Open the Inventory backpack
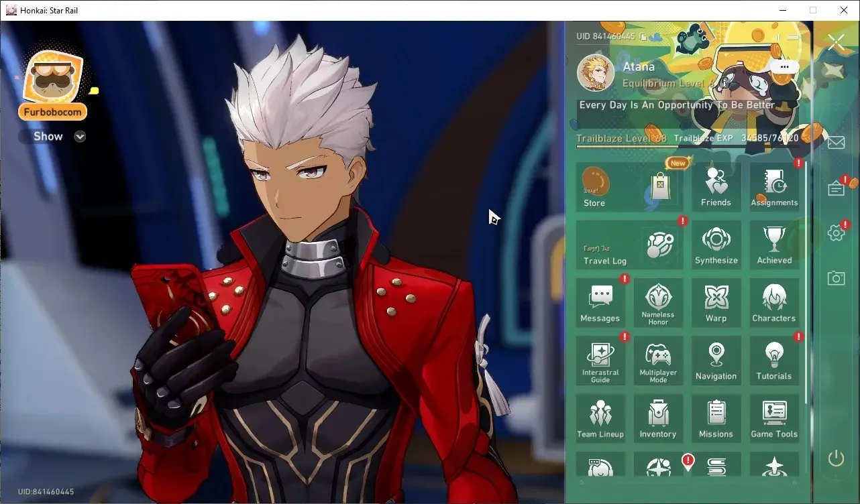Image resolution: width=860 pixels, height=504 pixels. [658, 419]
